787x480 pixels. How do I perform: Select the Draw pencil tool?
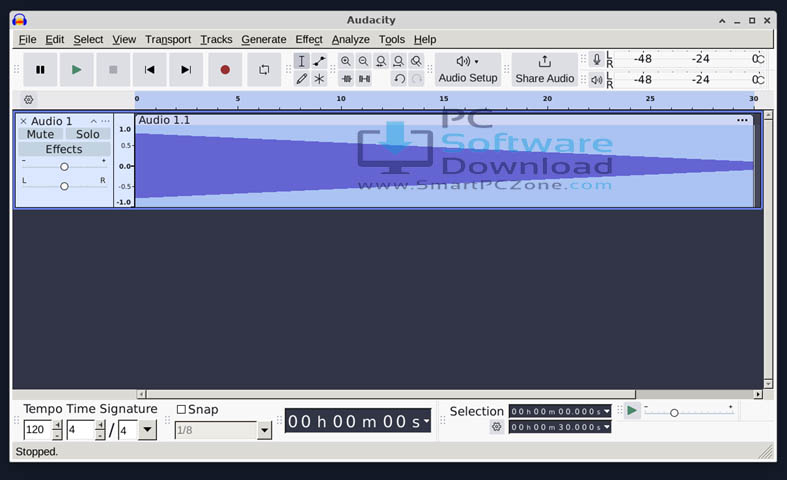[x=301, y=79]
